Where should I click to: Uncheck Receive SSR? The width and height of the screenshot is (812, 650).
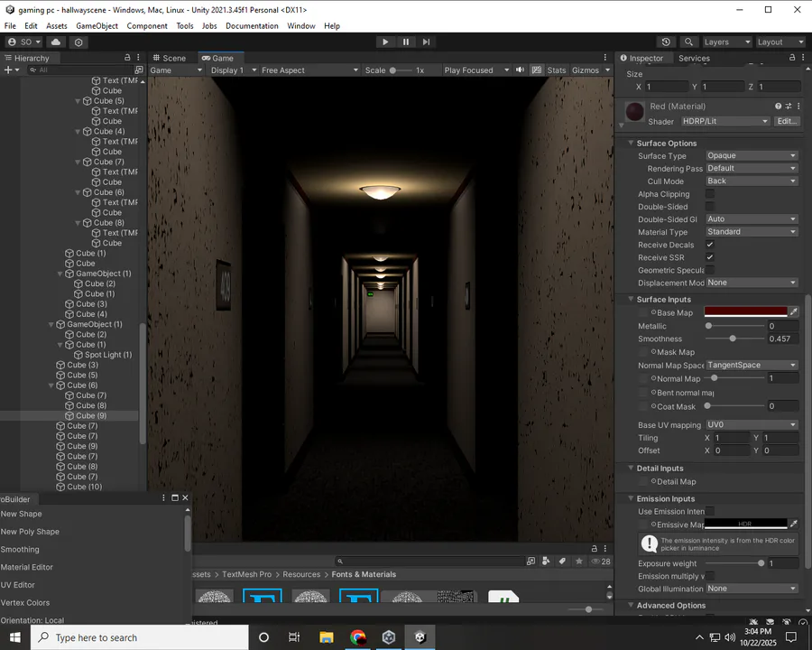click(710, 257)
